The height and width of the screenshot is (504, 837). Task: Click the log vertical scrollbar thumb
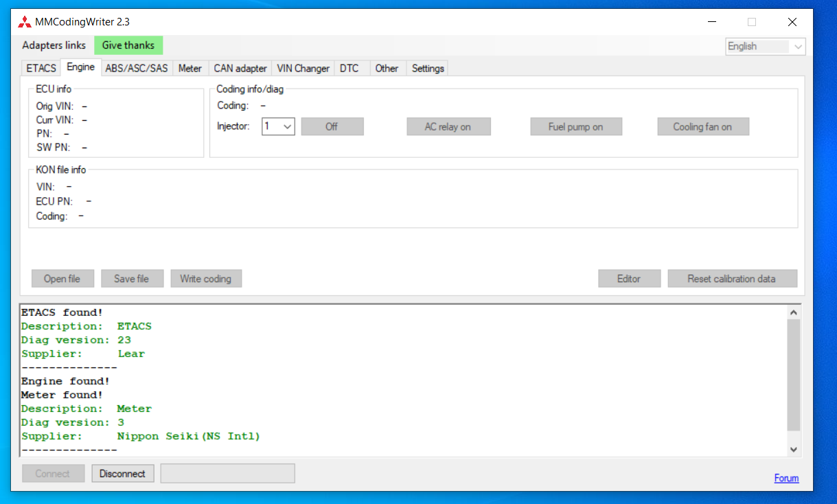pos(793,374)
